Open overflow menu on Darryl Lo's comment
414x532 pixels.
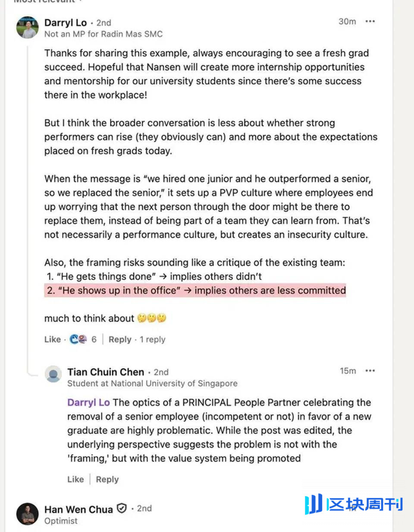click(x=370, y=21)
